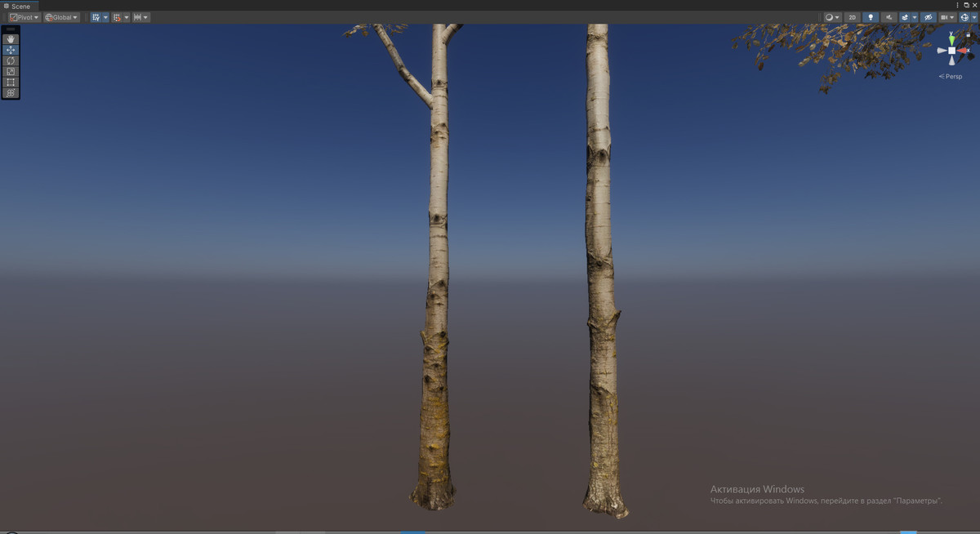Select the Rotate tool
Image resolution: width=980 pixels, height=534 pixels.
(x=11, y=60)
